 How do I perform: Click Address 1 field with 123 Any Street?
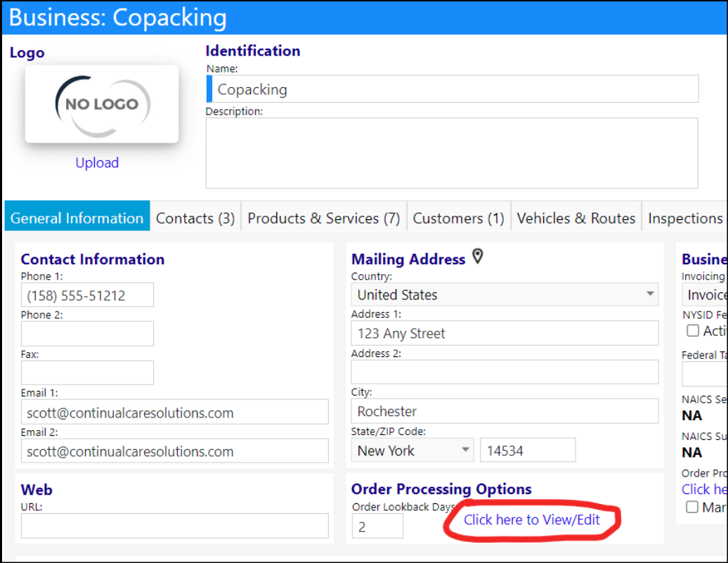(505, 333)
